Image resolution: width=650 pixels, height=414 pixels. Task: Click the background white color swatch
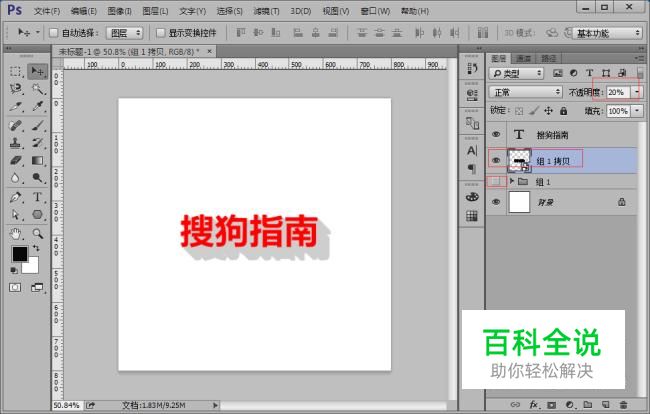click(32, 268)
